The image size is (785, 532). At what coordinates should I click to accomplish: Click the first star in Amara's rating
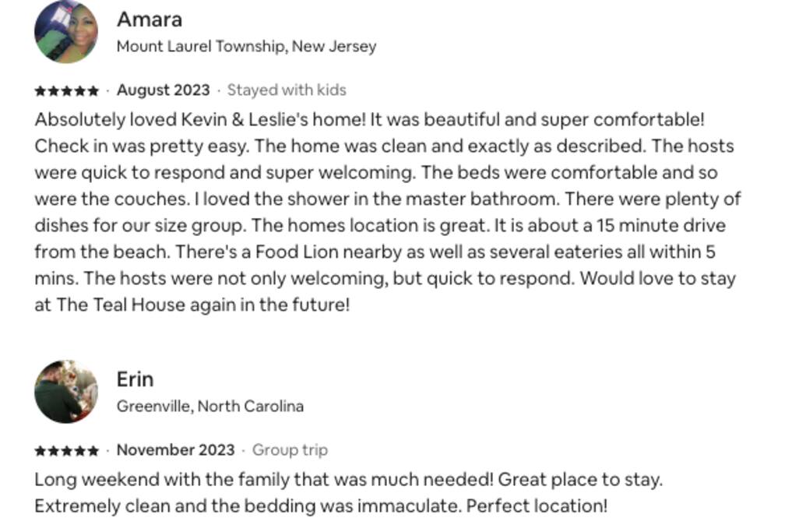(x=40, y=91)
